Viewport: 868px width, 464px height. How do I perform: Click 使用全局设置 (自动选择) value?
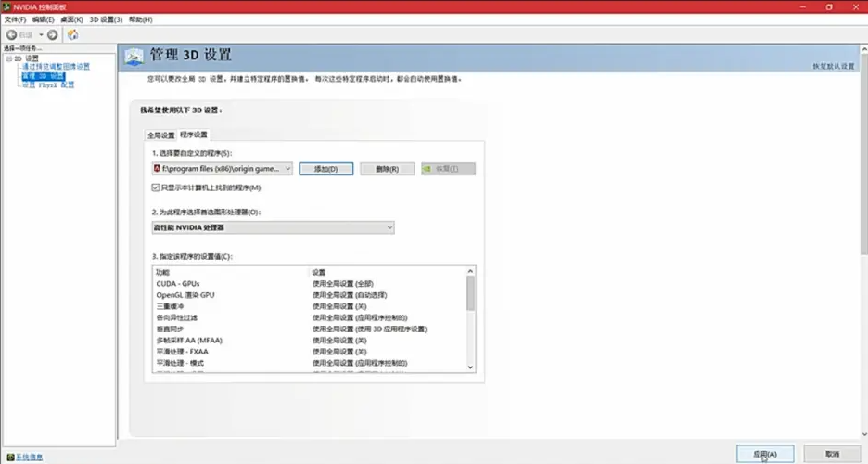[350, 295]
